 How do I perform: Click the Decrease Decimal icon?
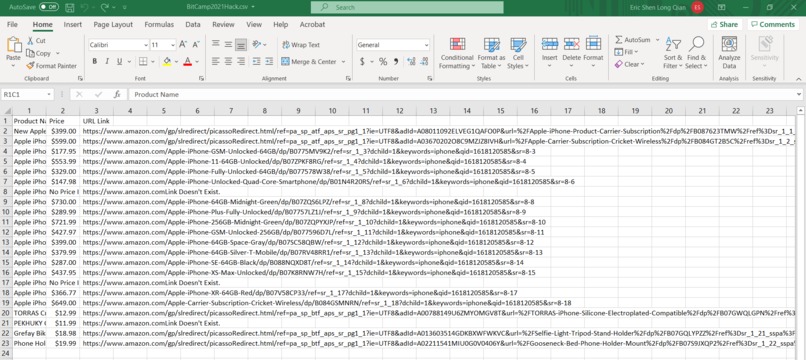click(424, 62)
